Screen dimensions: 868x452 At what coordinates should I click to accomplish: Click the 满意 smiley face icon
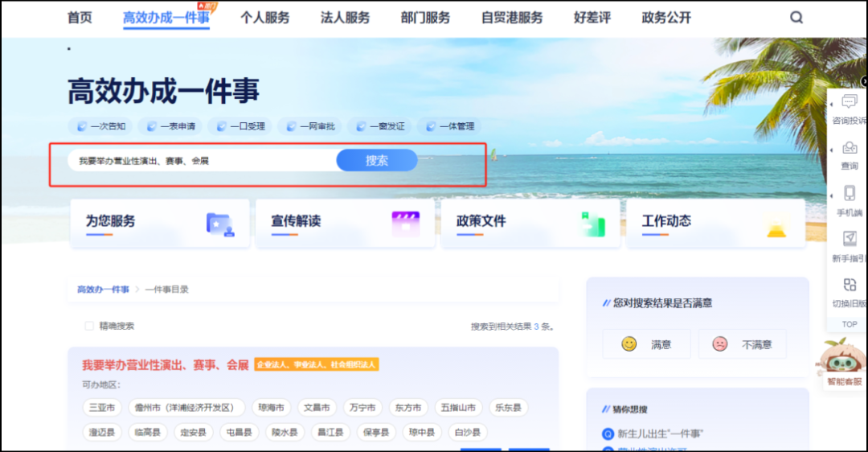pos(628,344)
